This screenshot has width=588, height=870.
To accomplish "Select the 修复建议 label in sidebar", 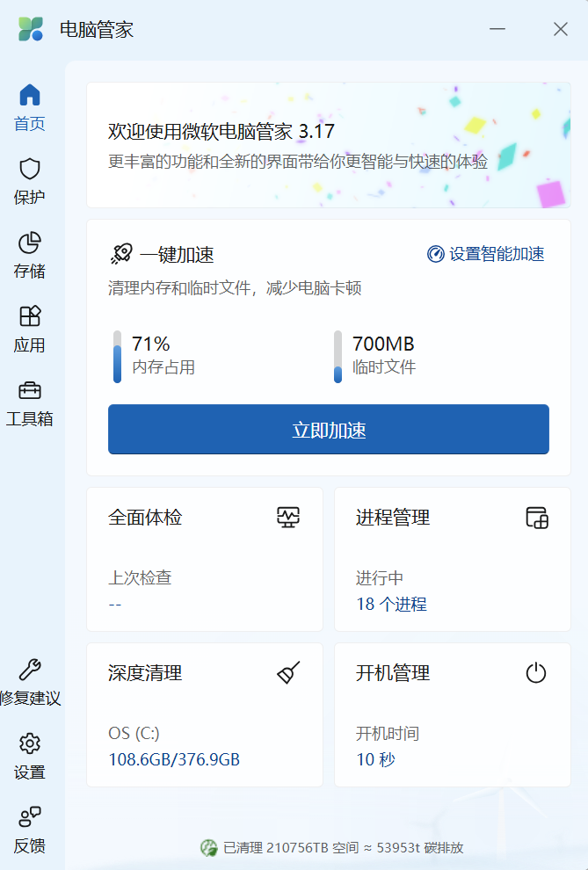I will (31, 698).
